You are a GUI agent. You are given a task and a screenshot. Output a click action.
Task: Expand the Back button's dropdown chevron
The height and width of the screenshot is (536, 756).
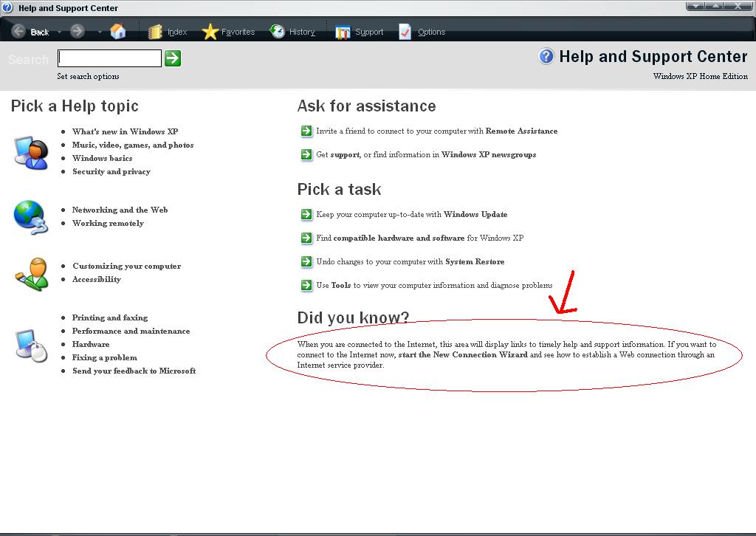coord(58,31)
